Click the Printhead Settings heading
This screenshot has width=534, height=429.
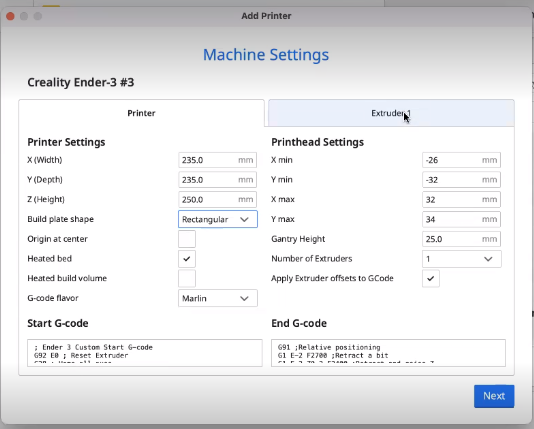(317, 142)
